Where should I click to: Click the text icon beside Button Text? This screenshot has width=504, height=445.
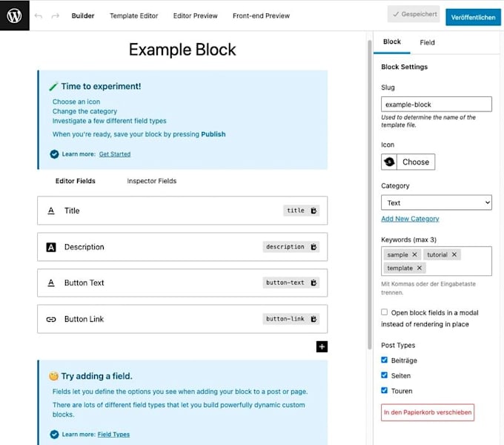click(x=51, y=283)
